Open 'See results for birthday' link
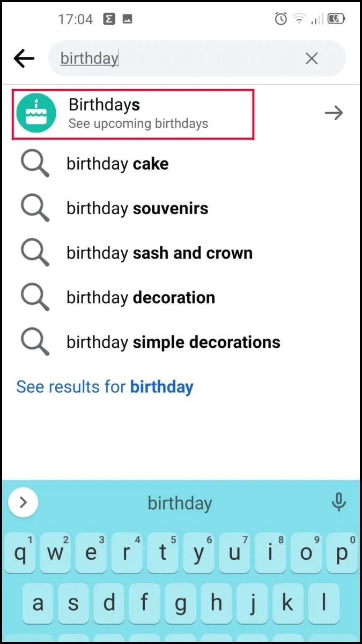Image resolution: width=362 pixels, height=644 pixels. (105, 386)
